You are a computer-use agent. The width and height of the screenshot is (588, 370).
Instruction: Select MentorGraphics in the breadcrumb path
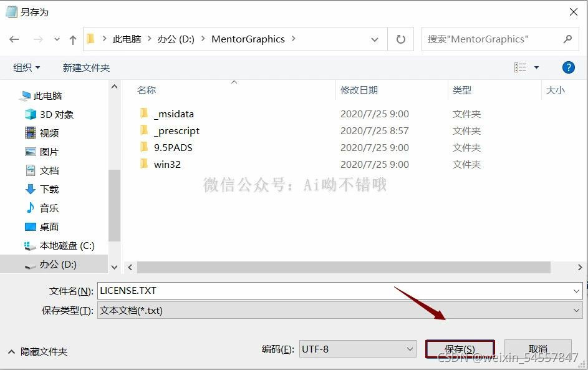click(x=248, y=39)
